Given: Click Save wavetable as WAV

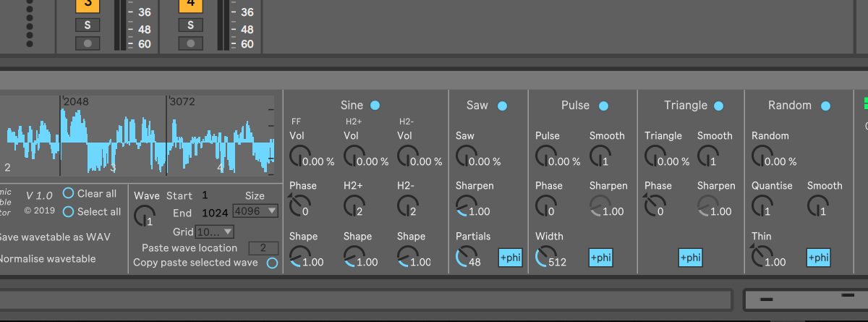Looking at the screenshot, I should 51,237.
